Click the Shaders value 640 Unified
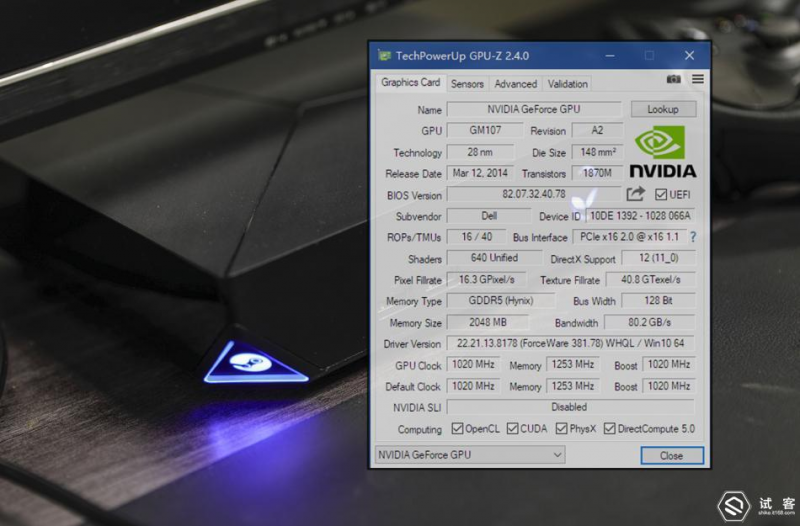 (x=494, y=258)
